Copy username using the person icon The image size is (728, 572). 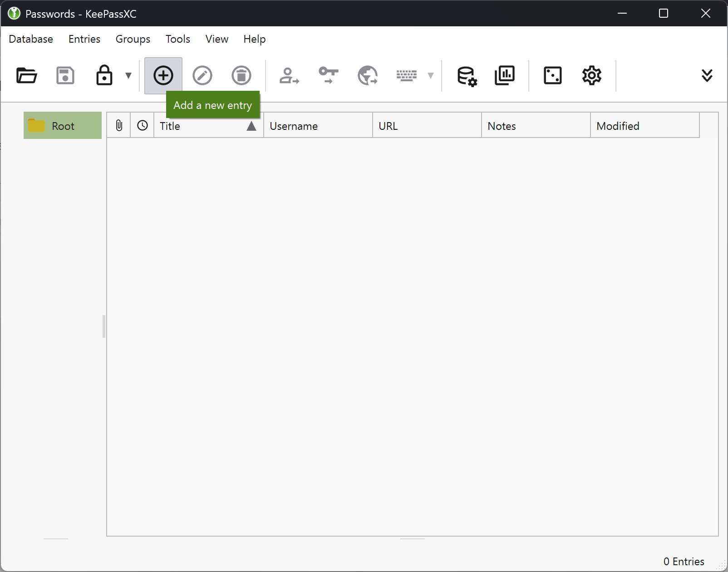click(x=289, y=75)
